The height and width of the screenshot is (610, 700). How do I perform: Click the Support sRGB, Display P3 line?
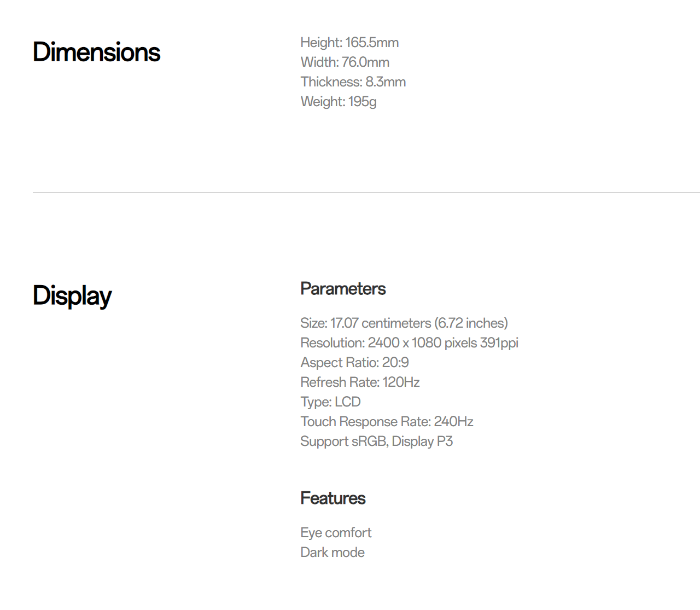click(x=376, y=441)
